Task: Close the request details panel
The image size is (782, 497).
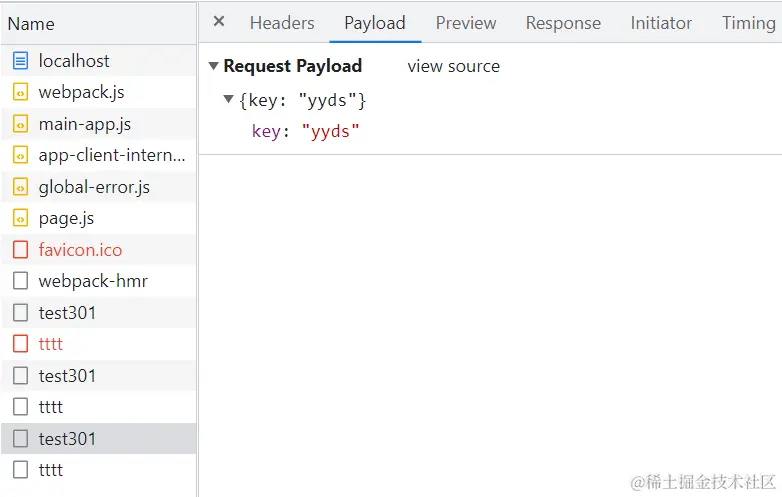Action: (x=219, y=22)
